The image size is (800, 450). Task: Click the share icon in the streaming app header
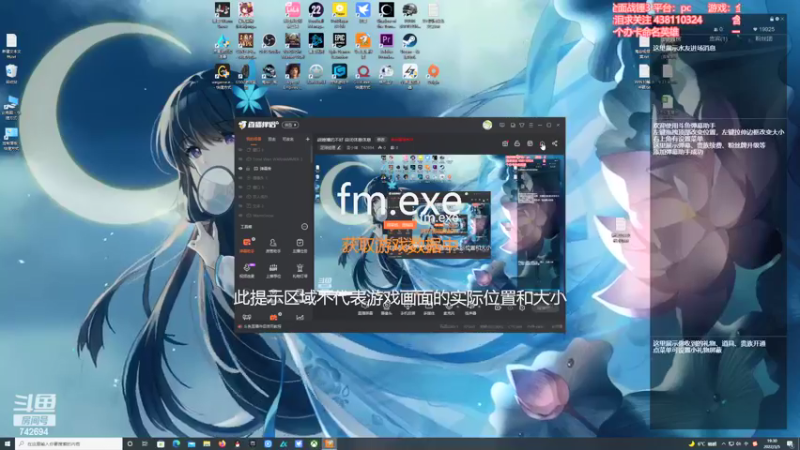point(555,144)
